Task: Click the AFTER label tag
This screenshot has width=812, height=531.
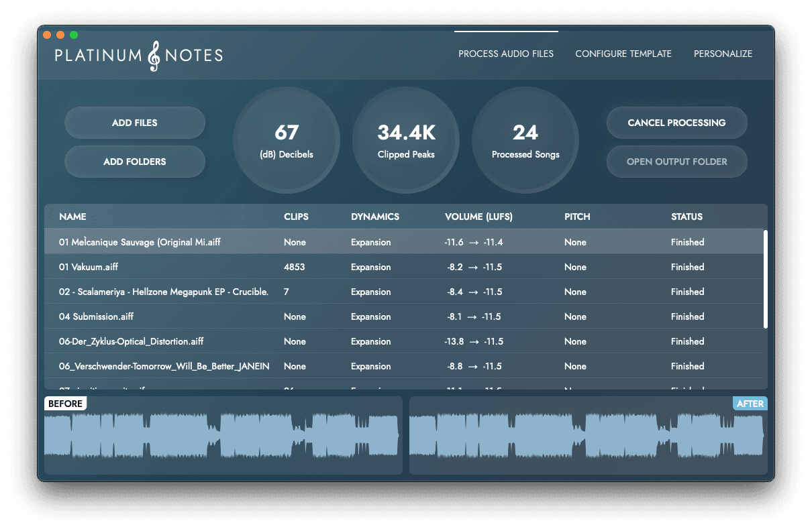Action: click(x=750, y=404)
